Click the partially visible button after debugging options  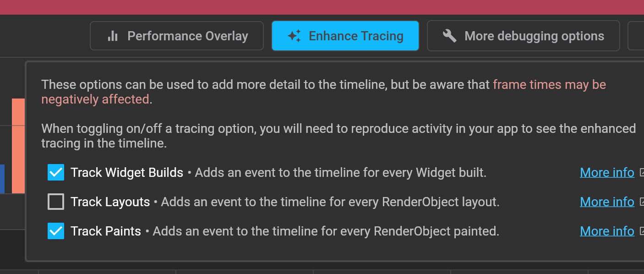coord(636,36)
